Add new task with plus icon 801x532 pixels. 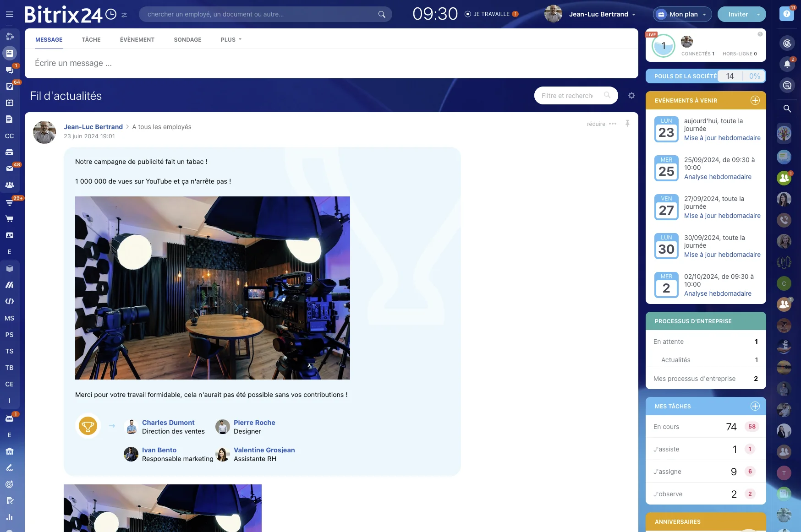(755, 406)
